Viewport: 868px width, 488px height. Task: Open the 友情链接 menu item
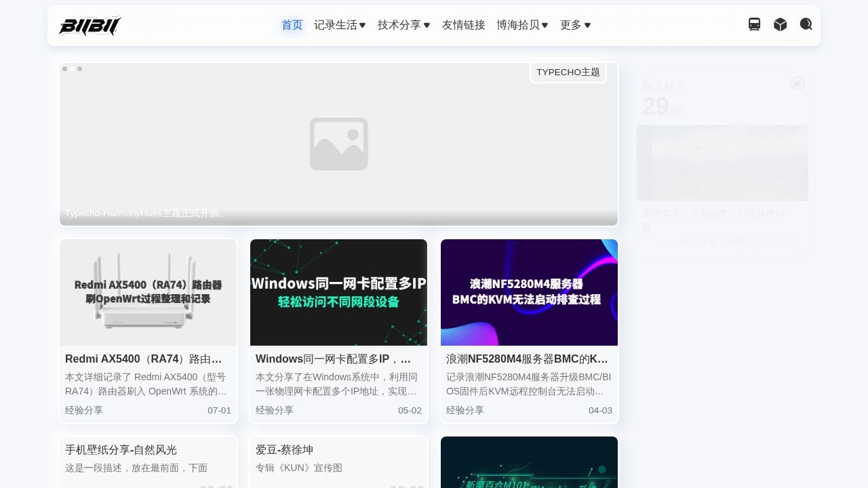pyautogui.click(x=464, y=25)
